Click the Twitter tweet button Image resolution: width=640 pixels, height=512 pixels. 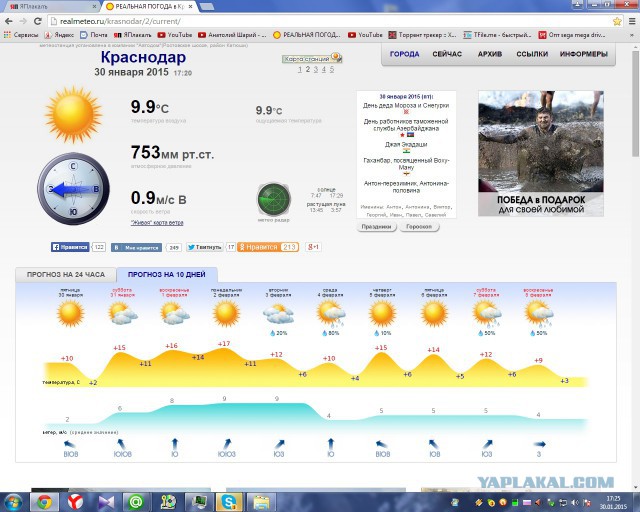point(204,246)
